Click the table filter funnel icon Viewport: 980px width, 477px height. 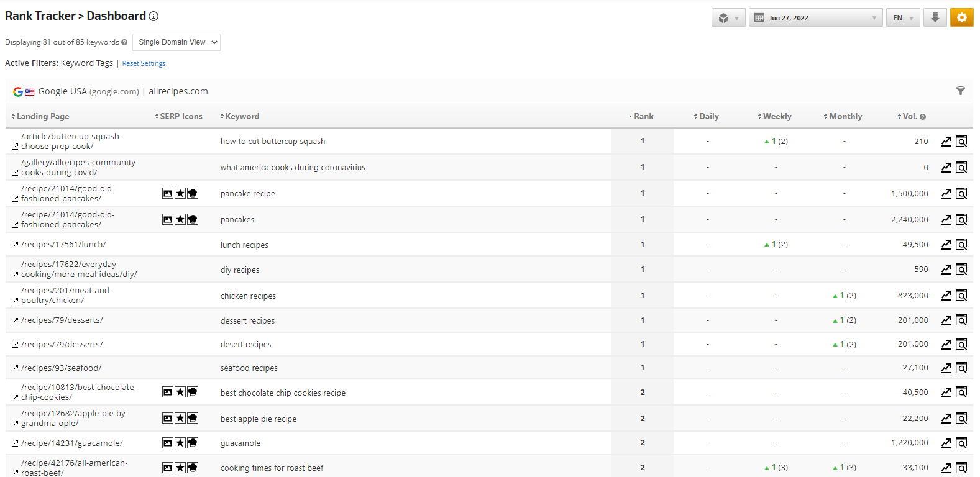pos(960,91)
